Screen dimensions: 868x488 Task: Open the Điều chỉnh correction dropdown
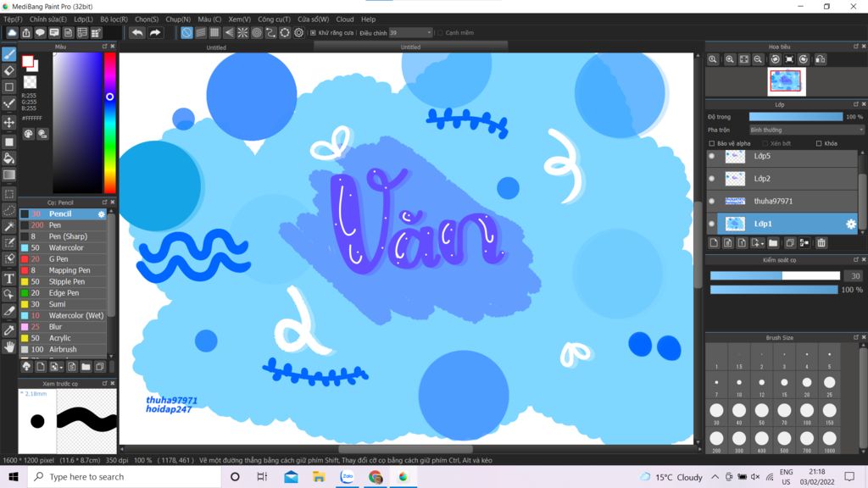[x=410, y=33]
